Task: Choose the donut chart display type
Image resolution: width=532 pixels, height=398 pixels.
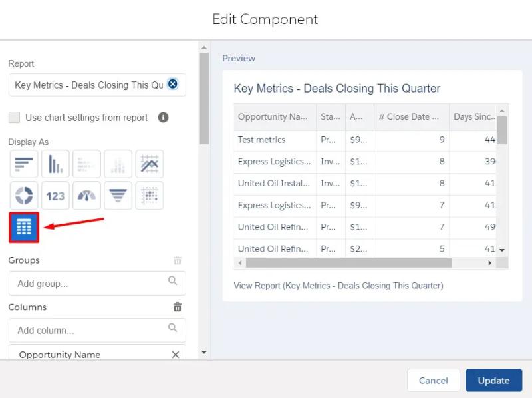Action: [x=24, y=196]
